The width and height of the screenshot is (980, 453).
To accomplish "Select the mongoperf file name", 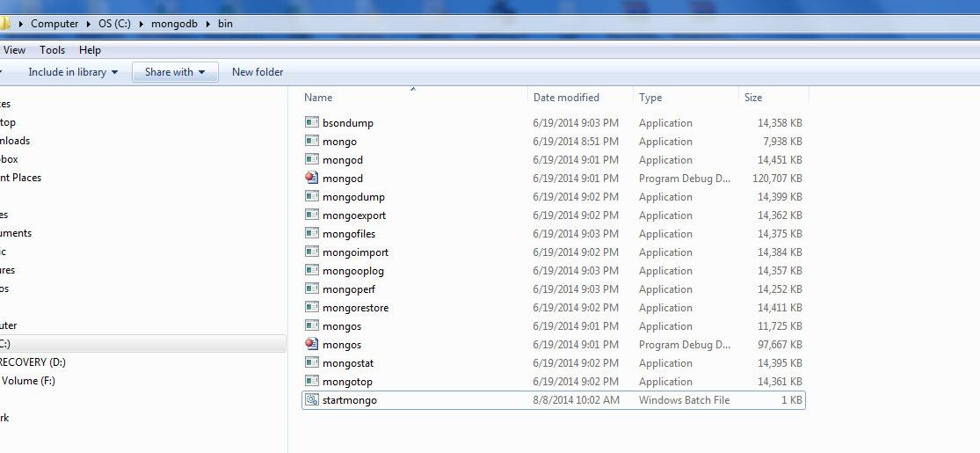I will click(349, 289).
